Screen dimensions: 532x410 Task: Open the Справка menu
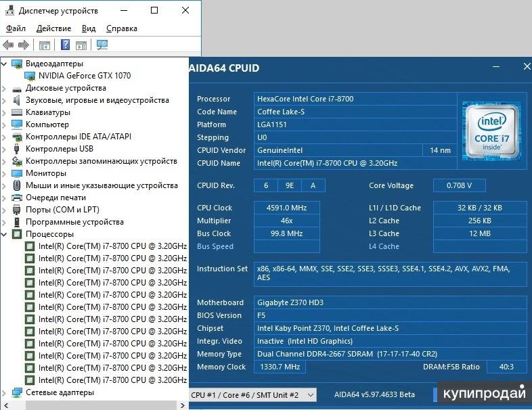[122, 28]
